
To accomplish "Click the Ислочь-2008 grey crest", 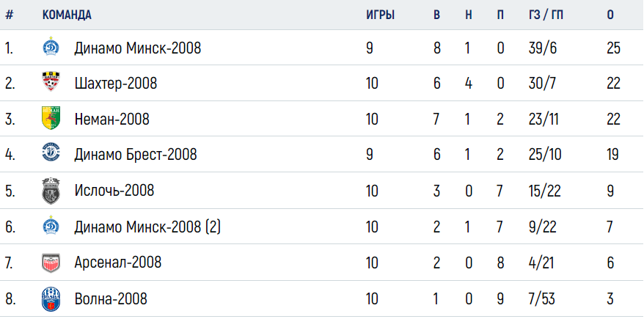I will point(51,191).
